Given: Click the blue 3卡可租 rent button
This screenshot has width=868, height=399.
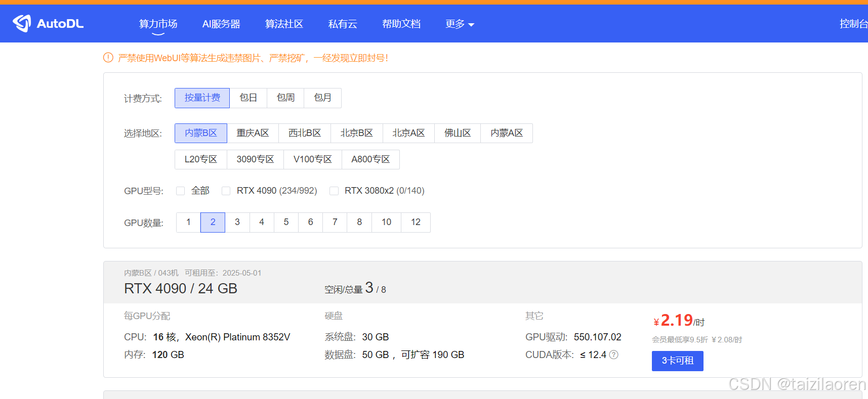Looking at the screenshot, I should 677,361.
